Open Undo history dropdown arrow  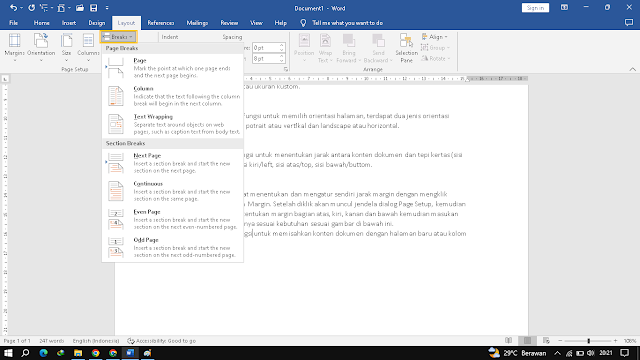pyautogui.click(x=21, y=8)
